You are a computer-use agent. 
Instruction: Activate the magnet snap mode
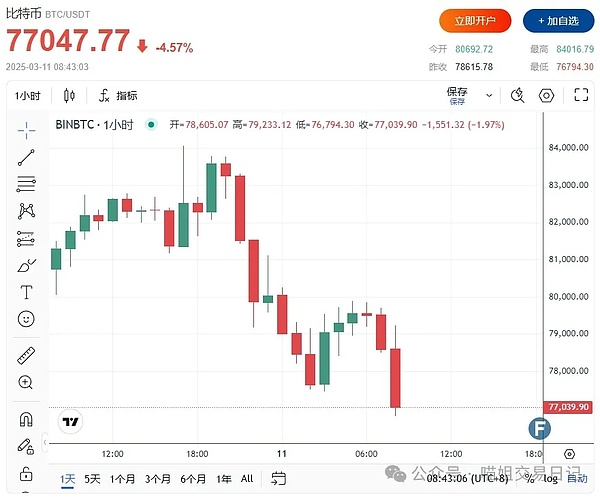[26, 419]
